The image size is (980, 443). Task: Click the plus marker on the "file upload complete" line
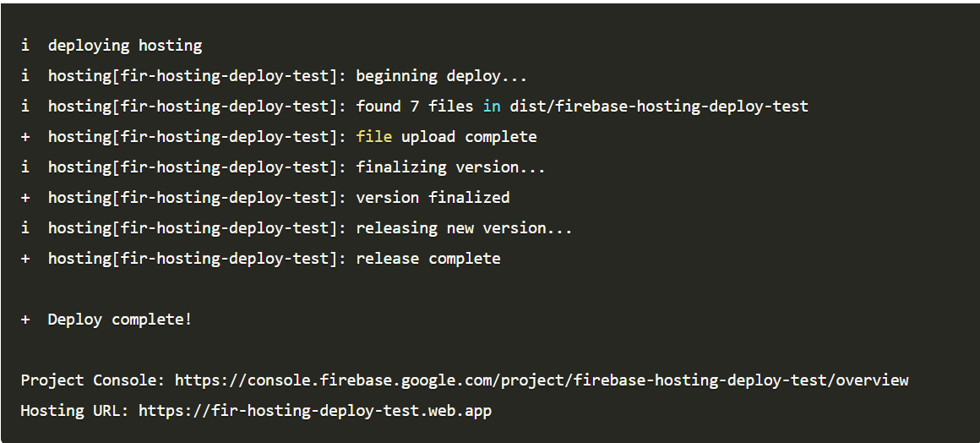coord(25,137)
